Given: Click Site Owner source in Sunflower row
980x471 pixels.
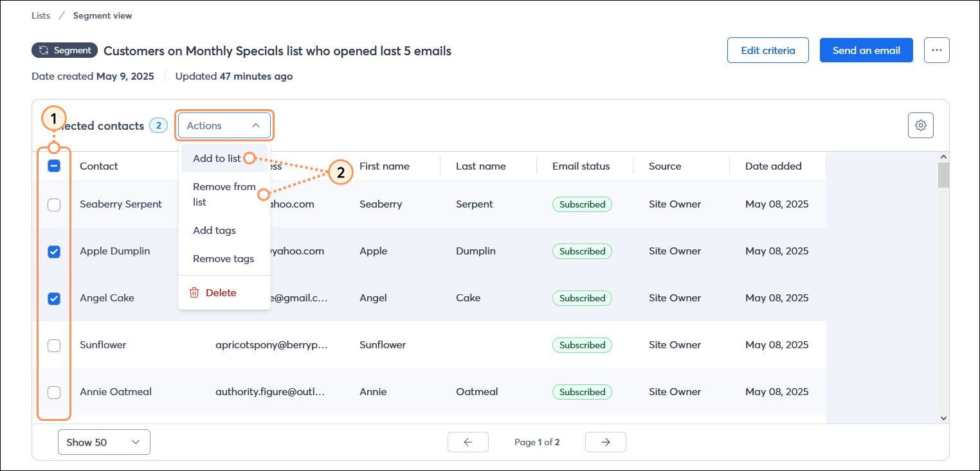Looking at the screenshot, I should tap(675, 345).
